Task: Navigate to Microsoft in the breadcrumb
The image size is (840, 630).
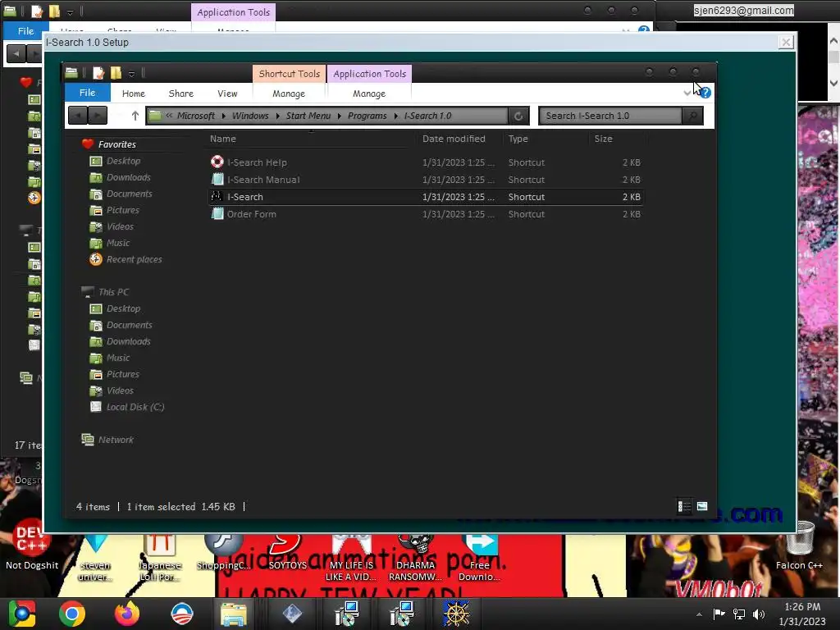Action: click(x=195, y=116)
